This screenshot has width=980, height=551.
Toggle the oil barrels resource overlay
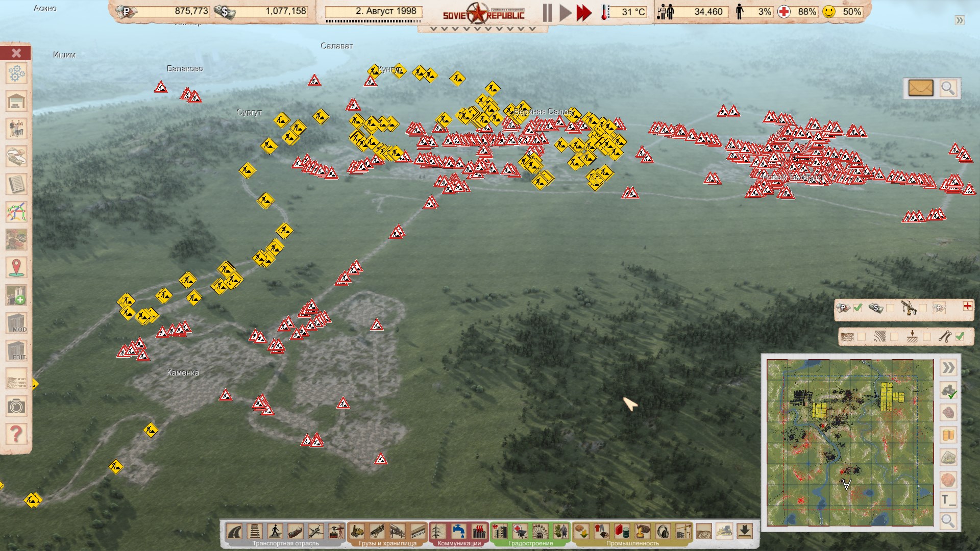click(x=948, y=435)
